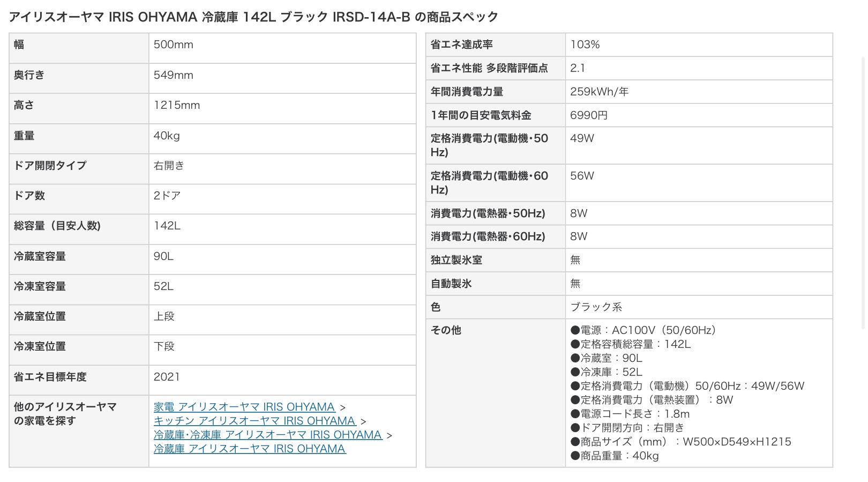Open the 家電 アイリスオーヤマ IRIS OHYAMA link
Viewport: 868px width, 482px height.
(244, 407)
